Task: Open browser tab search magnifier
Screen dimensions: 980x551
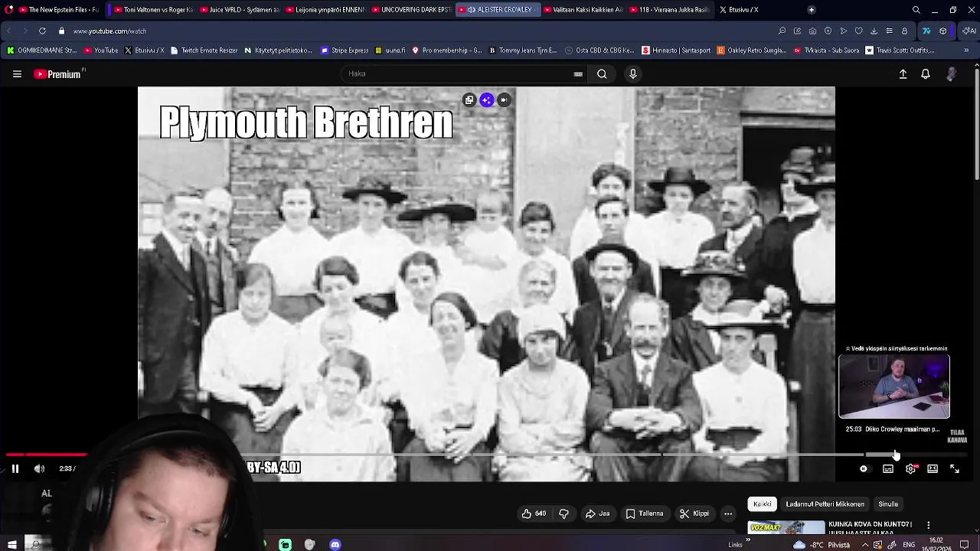Action: click(x=916, y=10)
